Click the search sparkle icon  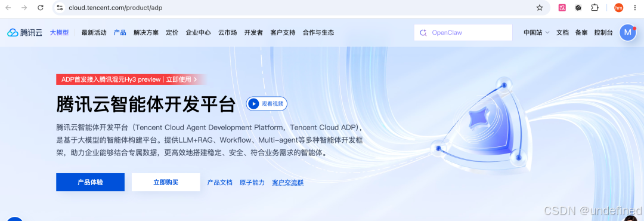coord(423,32)
